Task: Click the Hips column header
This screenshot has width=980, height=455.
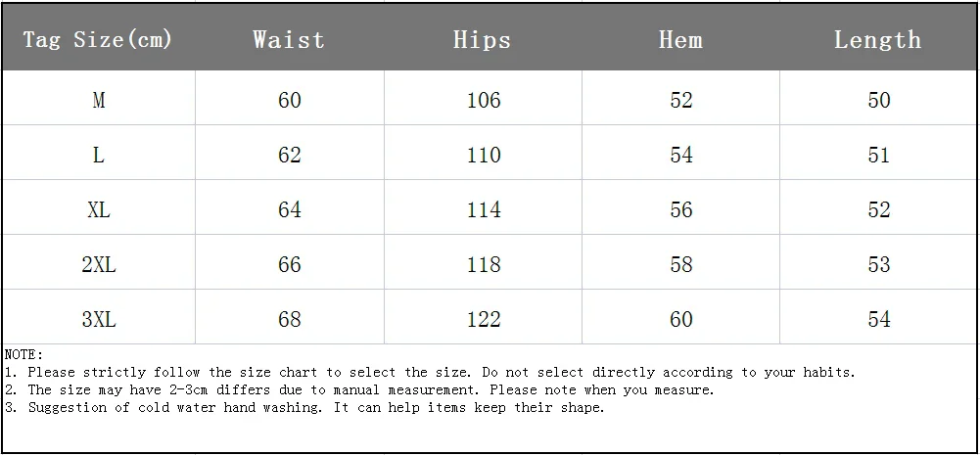Action: point(483,40)
